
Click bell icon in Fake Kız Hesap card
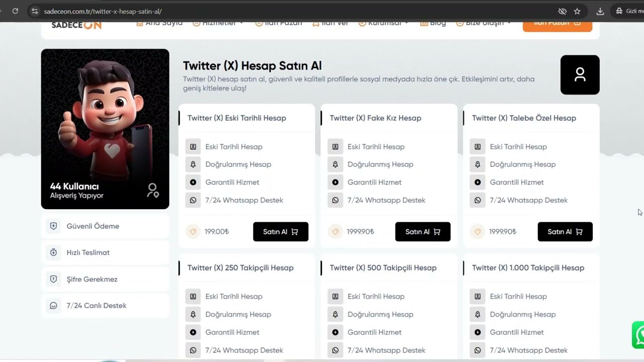[336, 164]
